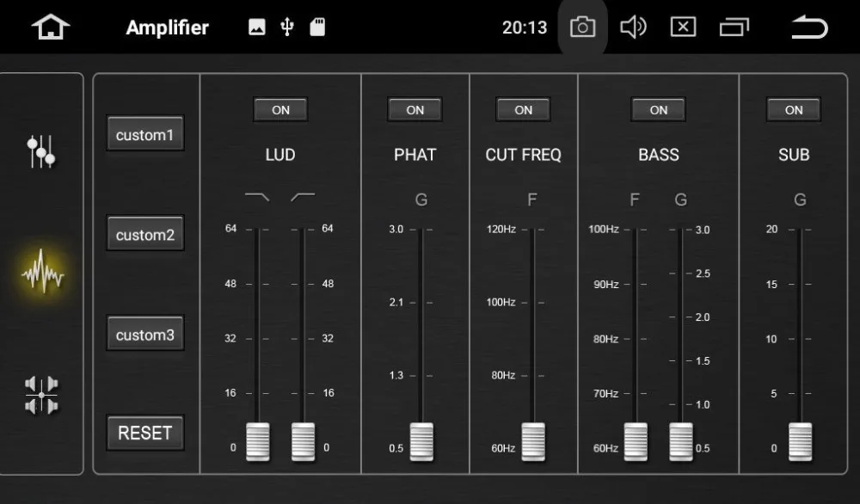
Task: Click the PHAT section label
Action: coord(415,155)
